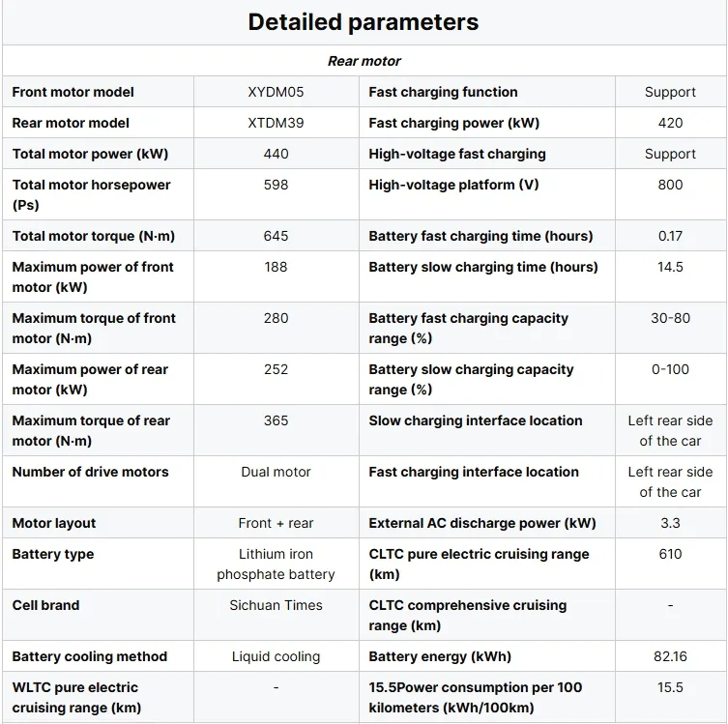Click the Fast charging power value 420
728x724 pixels.
tap(670, 123)
